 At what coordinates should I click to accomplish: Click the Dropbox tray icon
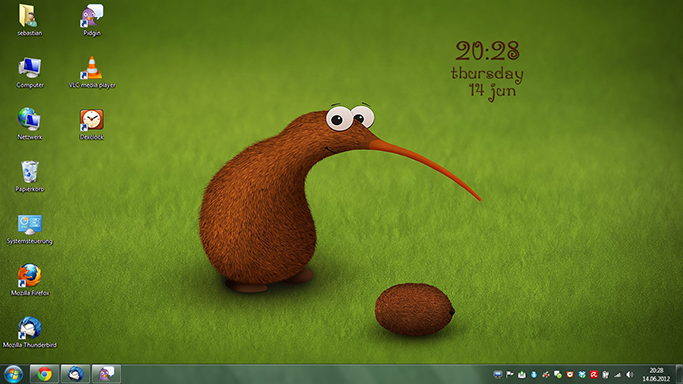click(x=582, y=374)
